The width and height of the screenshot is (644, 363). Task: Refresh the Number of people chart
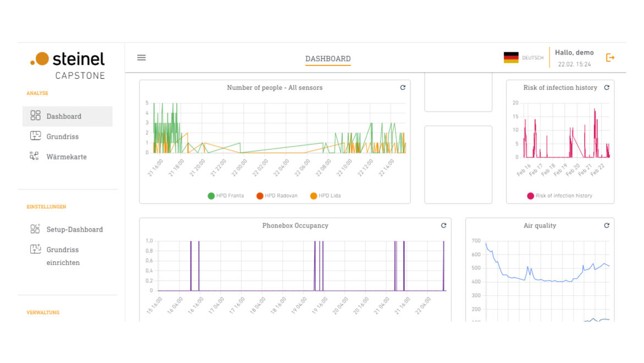pos(402,88)
